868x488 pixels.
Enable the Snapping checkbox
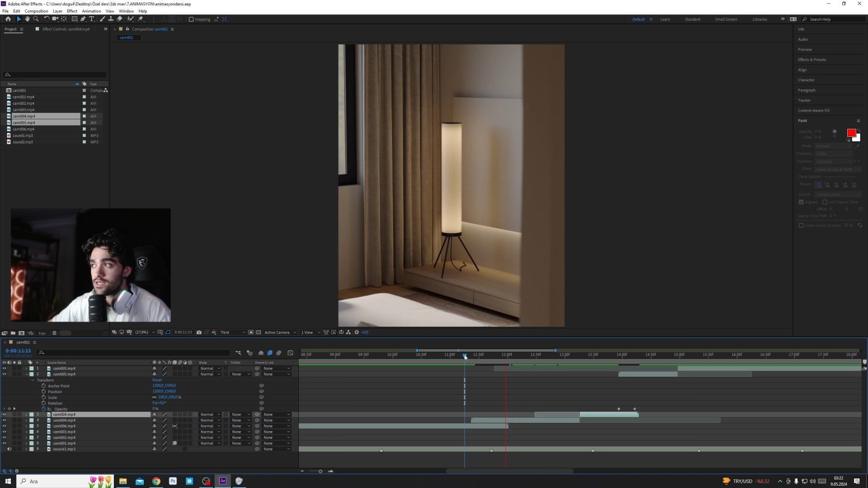pyautogui.click(x=192, y=19)
